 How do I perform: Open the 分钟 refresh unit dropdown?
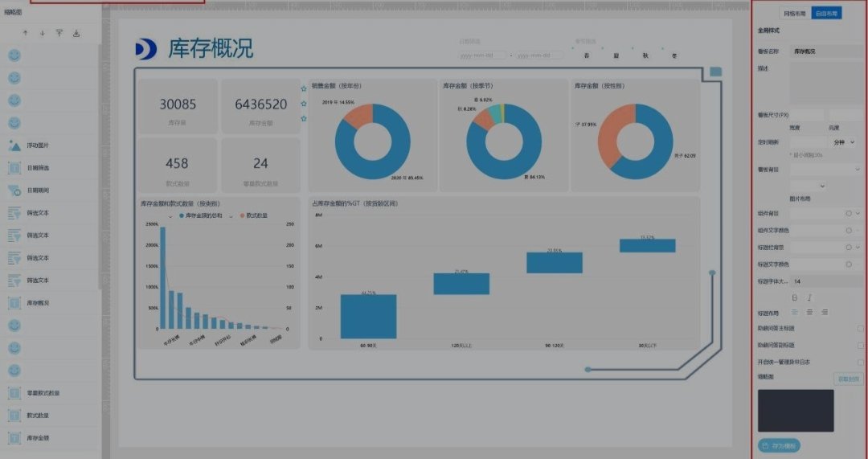(x=844, y=141)
